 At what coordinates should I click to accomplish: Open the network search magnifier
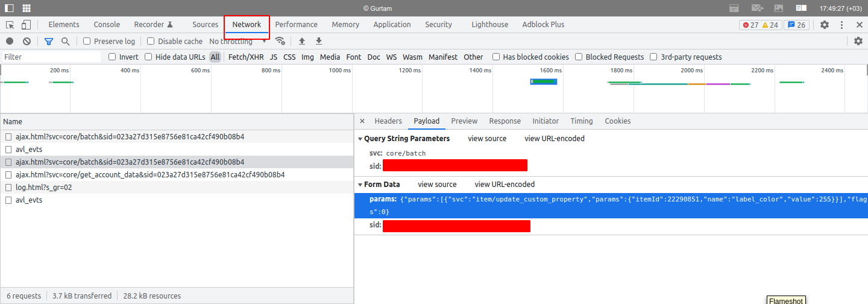click(x=65, y=41)
